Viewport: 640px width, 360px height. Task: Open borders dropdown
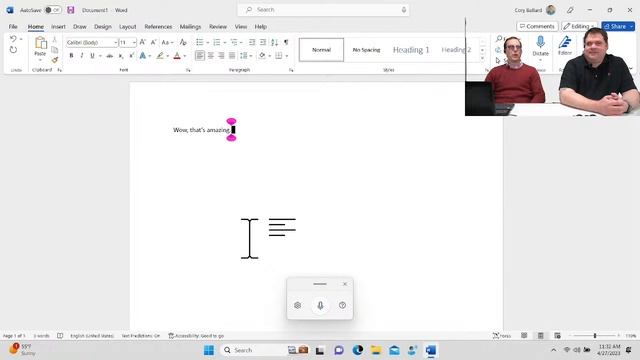[x=287, y=56]
